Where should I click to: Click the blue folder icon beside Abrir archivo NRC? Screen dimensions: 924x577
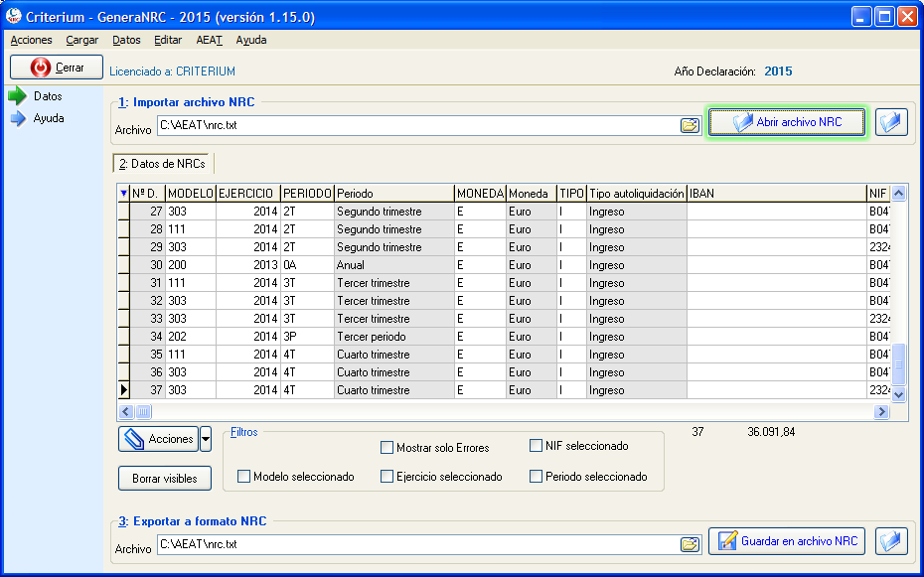(x=891, y=122)
